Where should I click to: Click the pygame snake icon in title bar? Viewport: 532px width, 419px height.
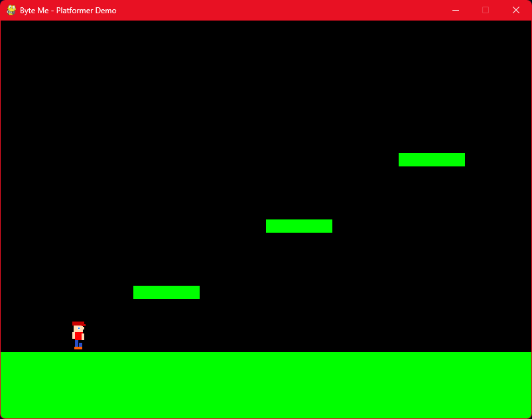11,10
